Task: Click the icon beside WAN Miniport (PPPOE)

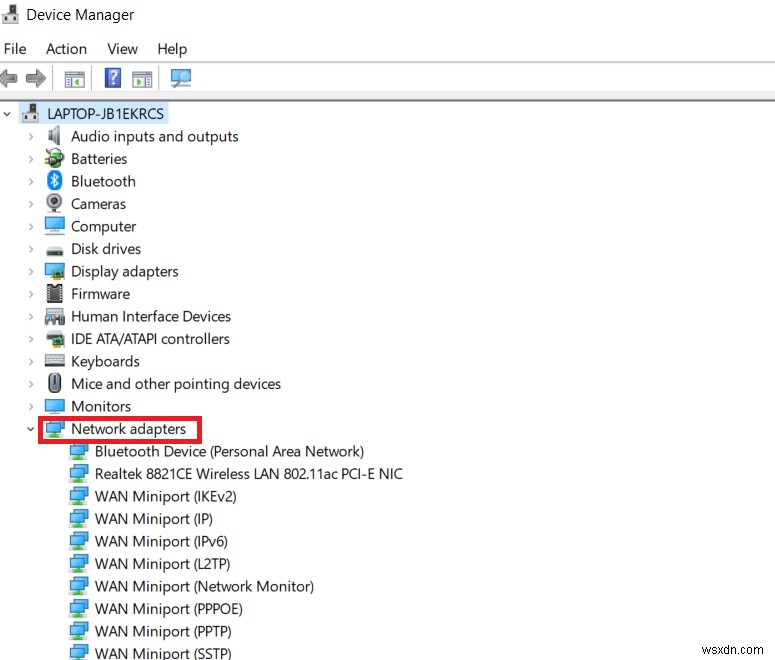Action: click(x=79, y=609)
